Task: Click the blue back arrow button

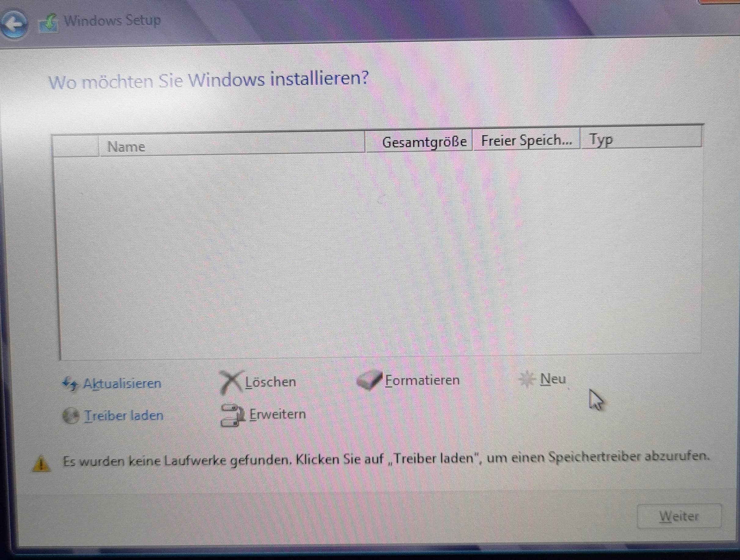Action: click(x=14, y=24)
